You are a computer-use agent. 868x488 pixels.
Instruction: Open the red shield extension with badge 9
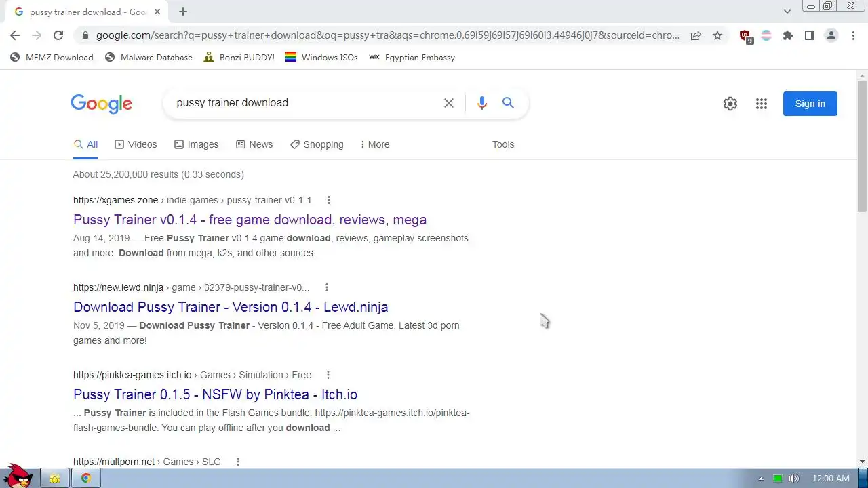click(745, 36)
